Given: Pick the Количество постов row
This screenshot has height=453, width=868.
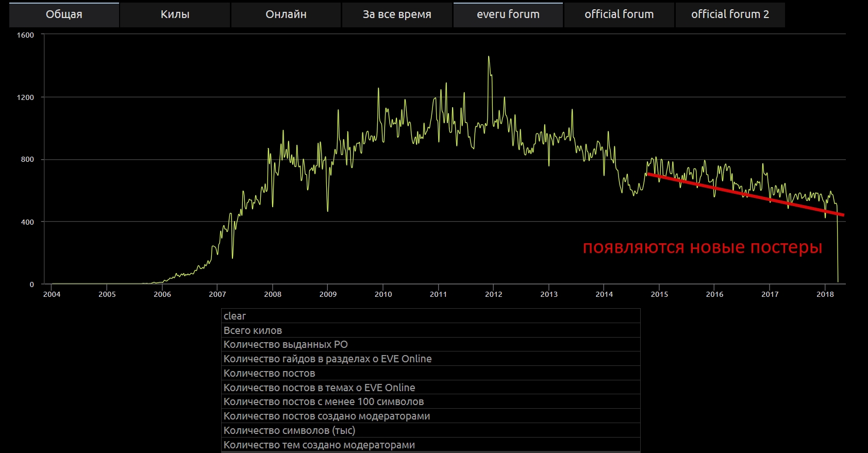Looking at the screenshot, I should [431, 373].
